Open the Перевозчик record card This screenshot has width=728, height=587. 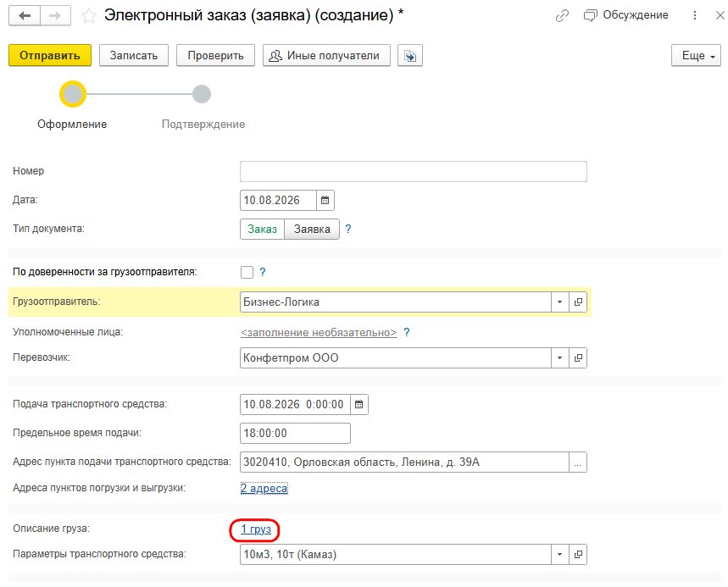click(x=578, y=357)
